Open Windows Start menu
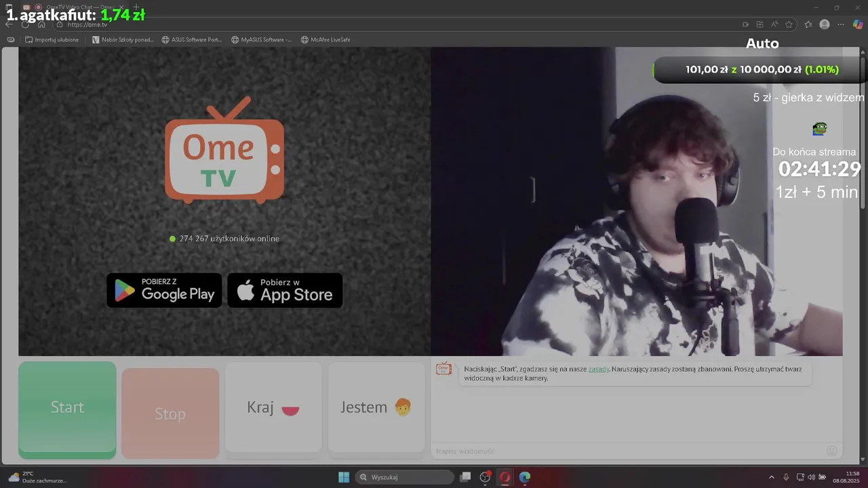 tap(344, 477)
